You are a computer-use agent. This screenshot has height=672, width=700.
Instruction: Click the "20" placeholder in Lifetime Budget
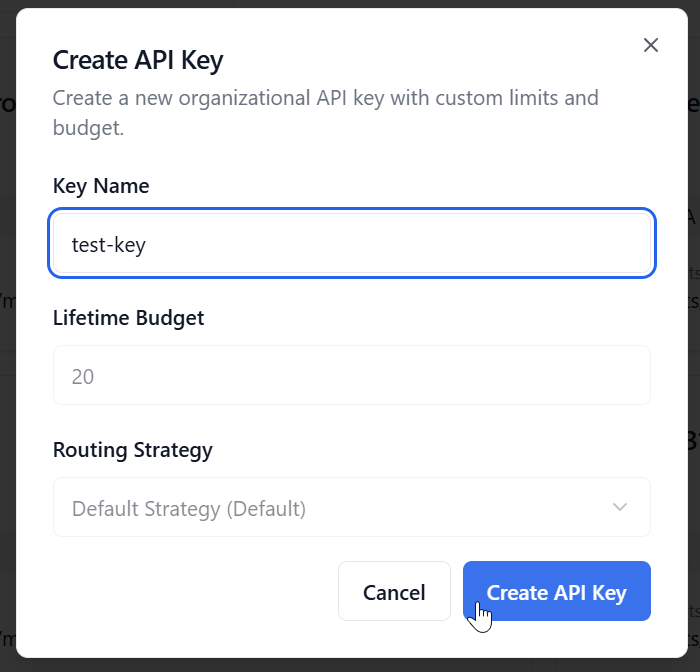[83, 376]
